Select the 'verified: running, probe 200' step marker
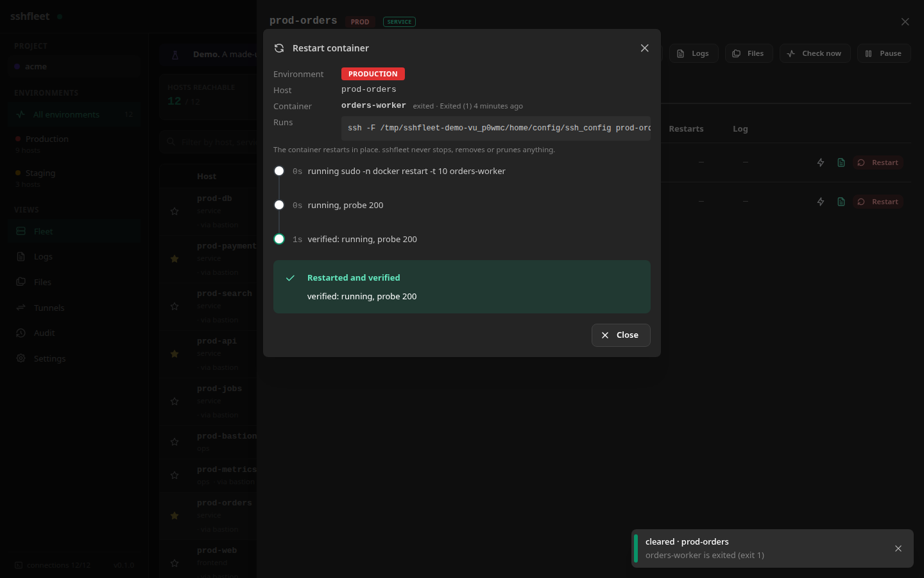Viewport: 924px width, 578px height. pyautogui.click(x=279, y=239)
